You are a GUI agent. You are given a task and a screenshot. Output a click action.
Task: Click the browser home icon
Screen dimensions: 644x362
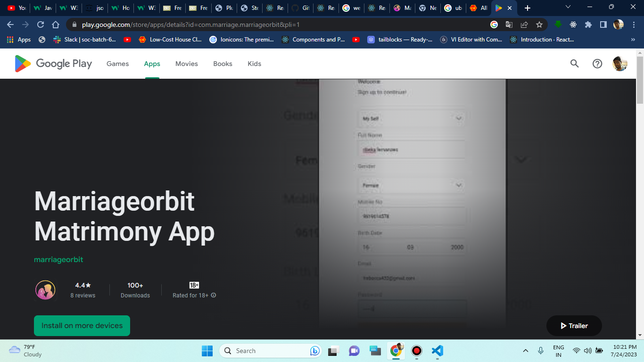pyautogui.click(x=56, y=25)
